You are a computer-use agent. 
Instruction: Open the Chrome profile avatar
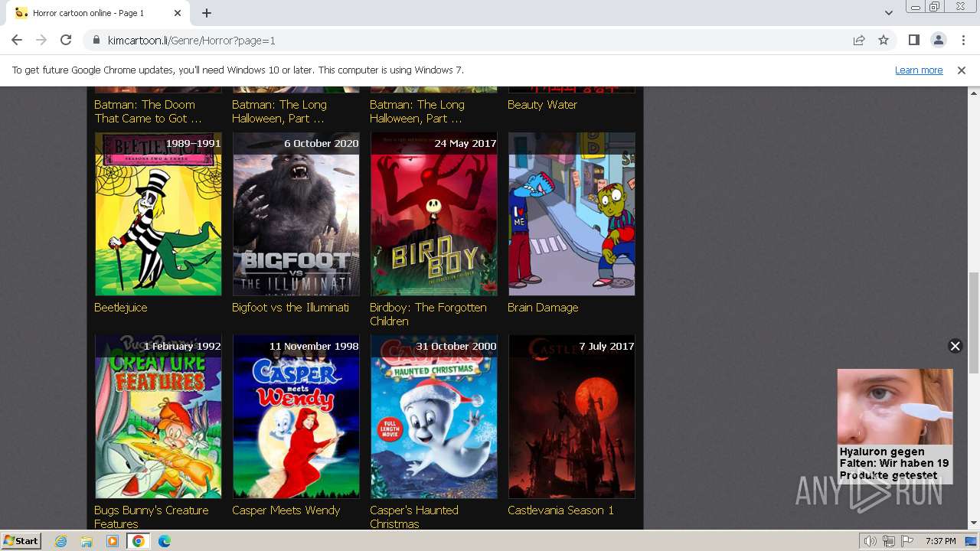click(938, 40)
